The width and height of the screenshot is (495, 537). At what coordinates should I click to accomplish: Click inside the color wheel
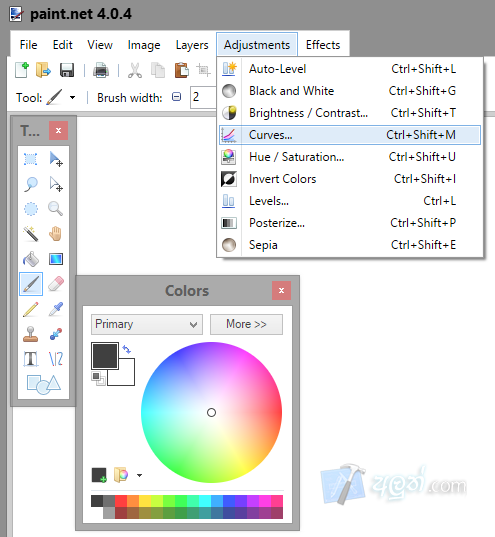[211, 412]
